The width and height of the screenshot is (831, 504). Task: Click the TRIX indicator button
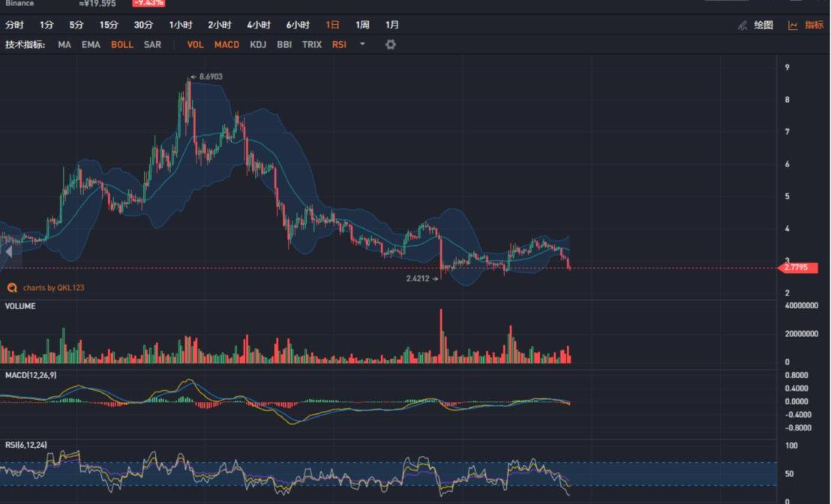(312, 45)
